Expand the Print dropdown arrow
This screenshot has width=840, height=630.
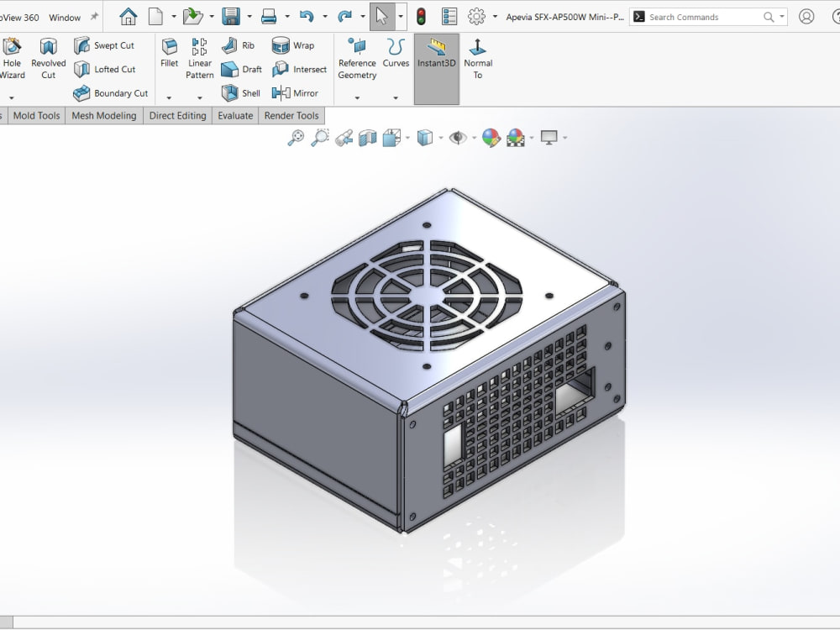pos(287,17)
